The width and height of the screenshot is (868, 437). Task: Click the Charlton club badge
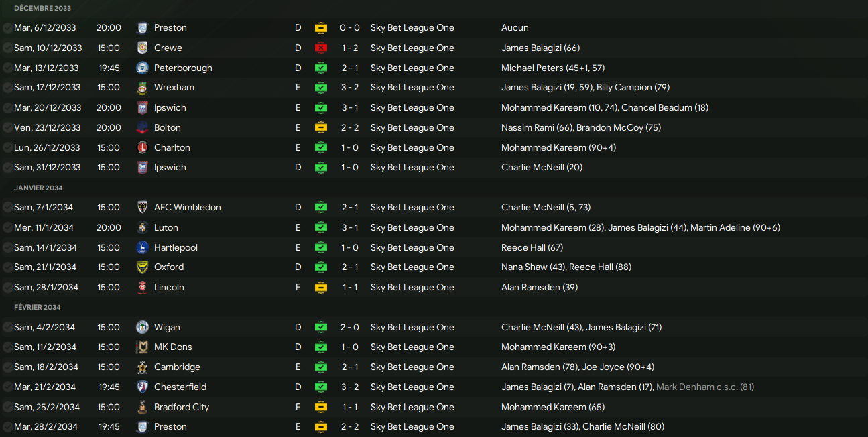tap(142, 147)
